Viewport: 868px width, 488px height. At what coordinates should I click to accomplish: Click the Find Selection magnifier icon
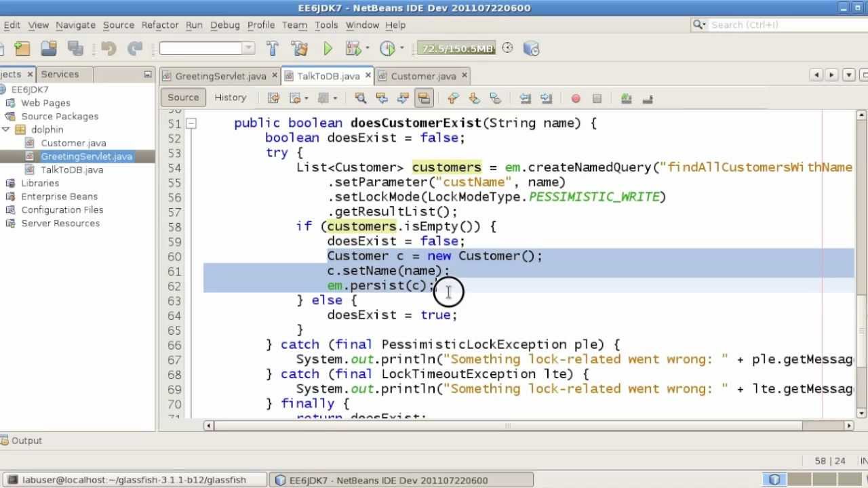coord(361,98)
